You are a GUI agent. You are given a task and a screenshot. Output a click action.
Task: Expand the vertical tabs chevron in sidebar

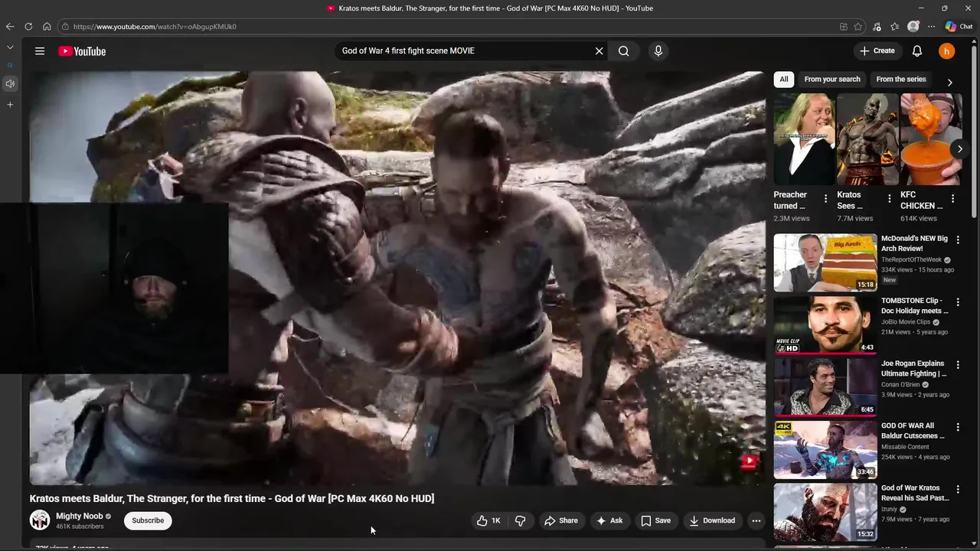point(10,47)
